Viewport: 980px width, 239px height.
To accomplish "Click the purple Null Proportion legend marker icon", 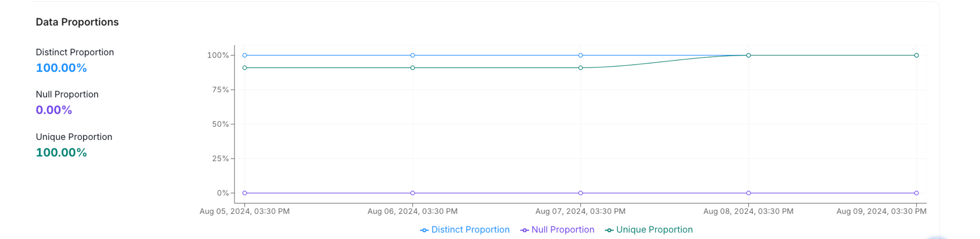I will [x=524, y=230].
